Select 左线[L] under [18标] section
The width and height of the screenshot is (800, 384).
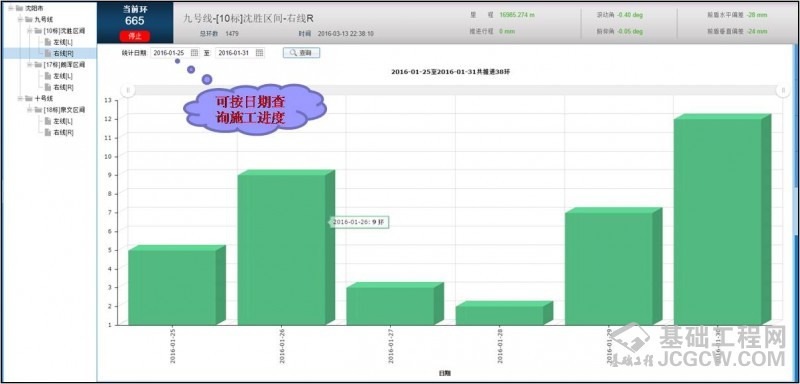coord(63,121)
